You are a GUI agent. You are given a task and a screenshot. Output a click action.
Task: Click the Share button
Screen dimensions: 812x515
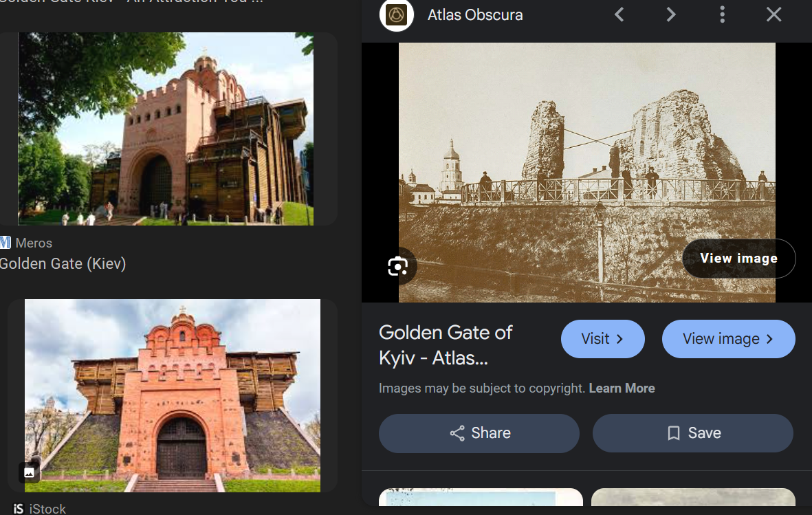point(479,433)
